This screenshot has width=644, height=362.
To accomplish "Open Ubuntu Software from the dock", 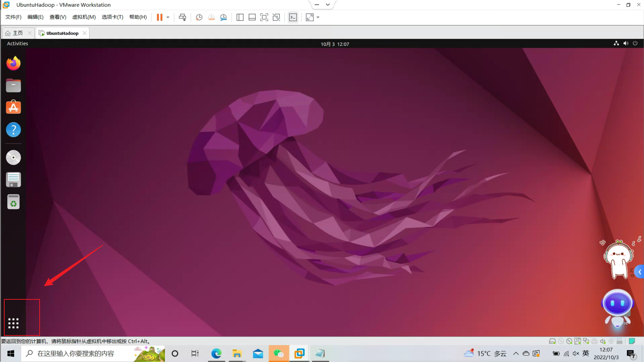I will [x=13, y=107].
